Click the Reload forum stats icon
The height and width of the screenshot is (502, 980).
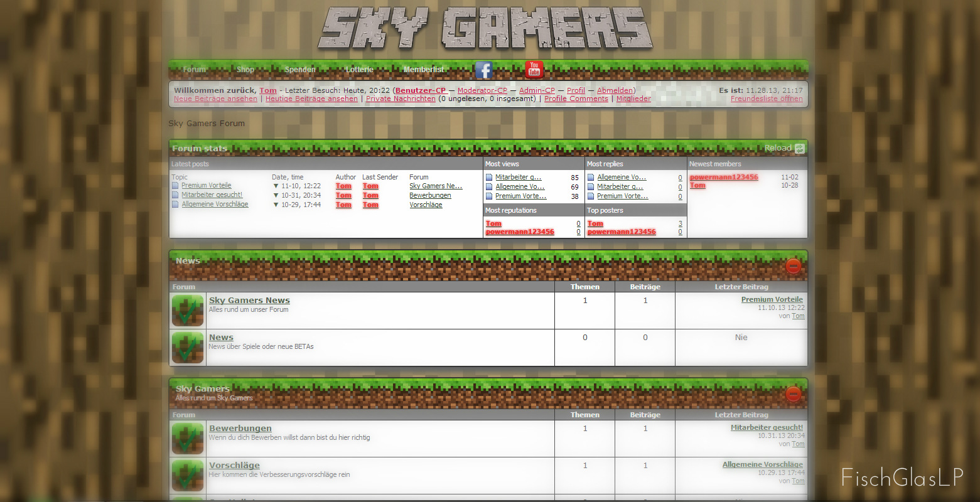[x=799, y=149]
